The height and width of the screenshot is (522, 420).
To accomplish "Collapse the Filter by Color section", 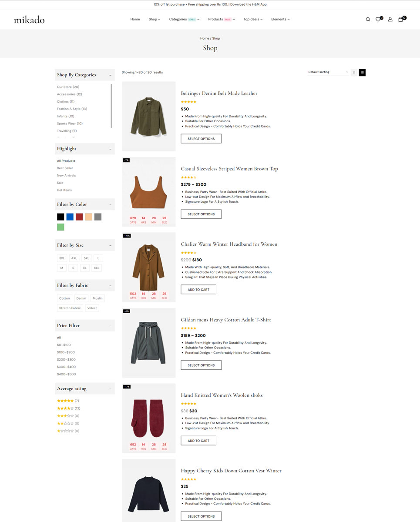I will click(x=110, y=204).
